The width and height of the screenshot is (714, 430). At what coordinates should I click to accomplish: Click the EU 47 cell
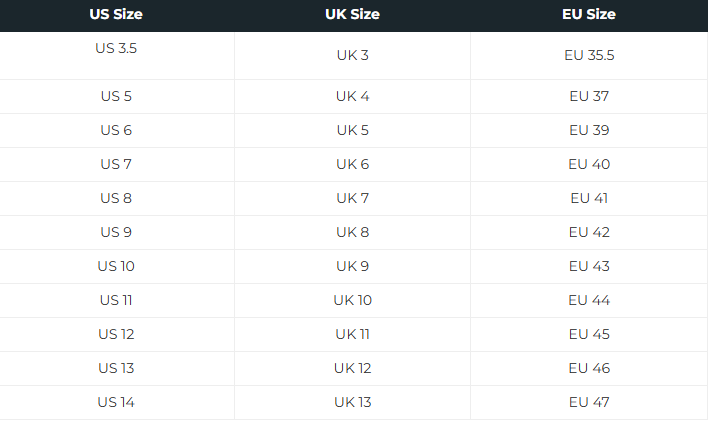tap(589, 403)
